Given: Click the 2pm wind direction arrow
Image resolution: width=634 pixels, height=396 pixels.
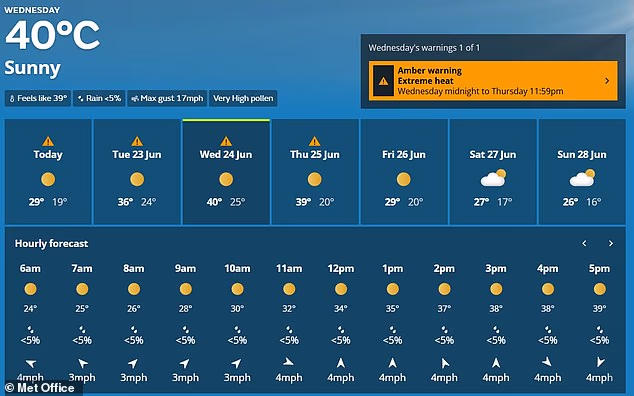Looking at the screenshot, I should coord(444,363).
